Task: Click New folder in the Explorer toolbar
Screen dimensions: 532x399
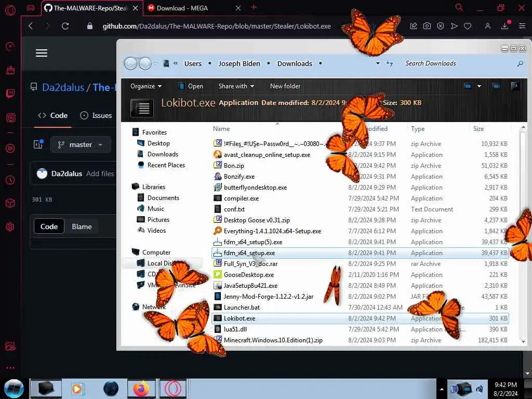Action: coord(285,86)
